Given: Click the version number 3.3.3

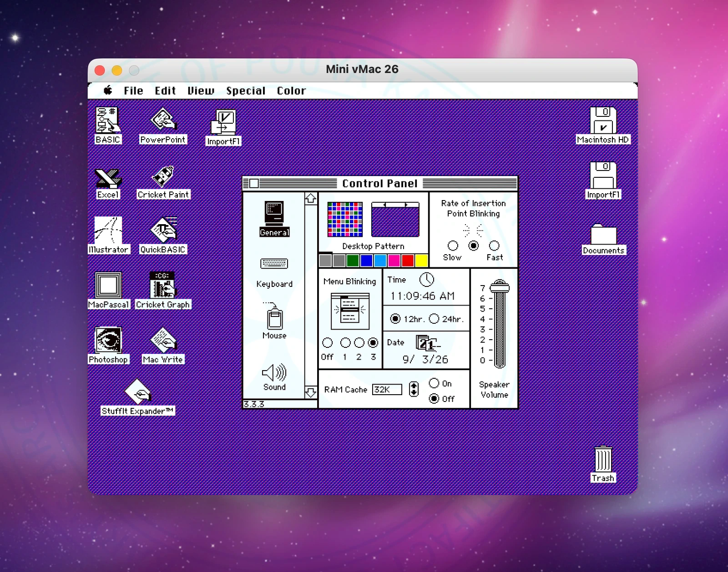Looking at the screenshot, I should 254,404.
